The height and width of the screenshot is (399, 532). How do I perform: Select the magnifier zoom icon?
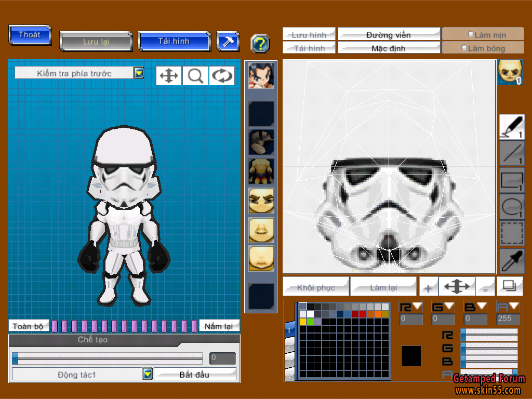point(195,76)
